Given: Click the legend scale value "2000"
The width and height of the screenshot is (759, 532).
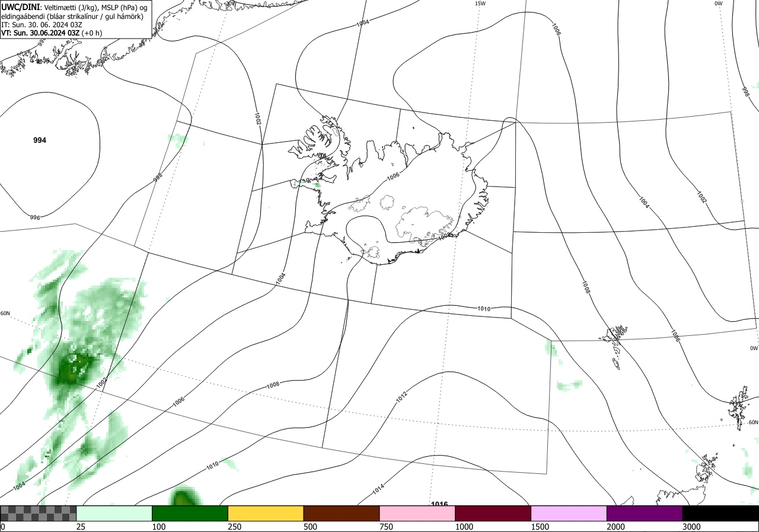Looking at the screenshot, I should (617, 527).
